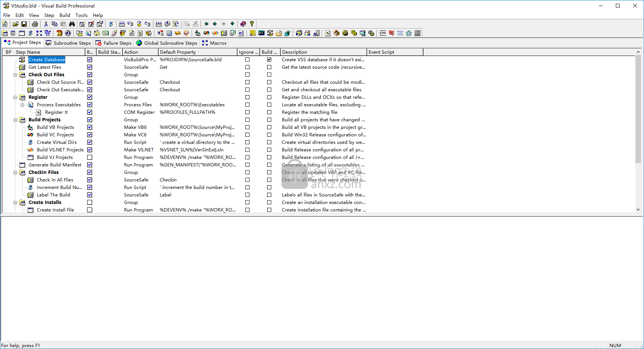This screenshot has width=644, height=349.
Task: Select the Check Out Source Fi... step
Action: tap(60, 82)
